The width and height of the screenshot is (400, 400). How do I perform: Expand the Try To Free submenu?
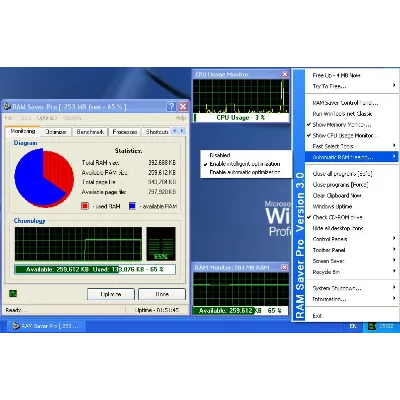352,86
